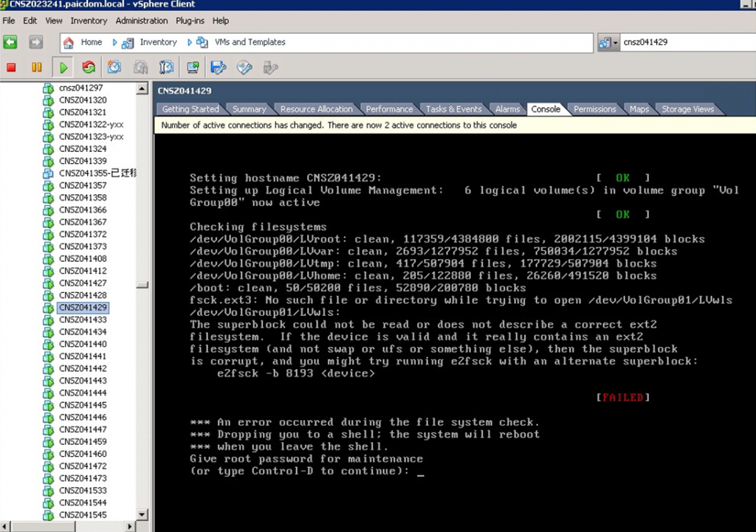Select VM CNSZ041320 in inventory tree
Image resolution: width=756 pixels, height=532 pixels.
pyautogui.click(x=83, y=100)
